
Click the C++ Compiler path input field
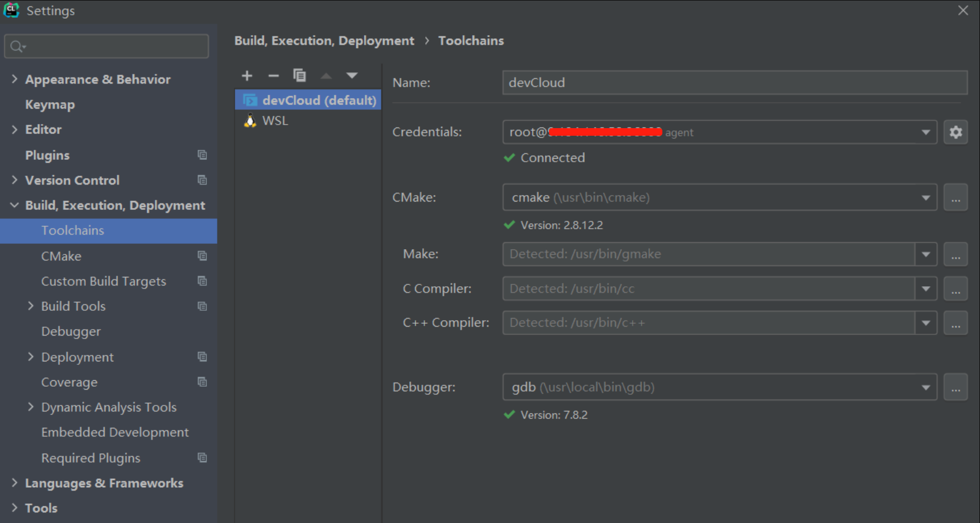click(x=709, y=323)
